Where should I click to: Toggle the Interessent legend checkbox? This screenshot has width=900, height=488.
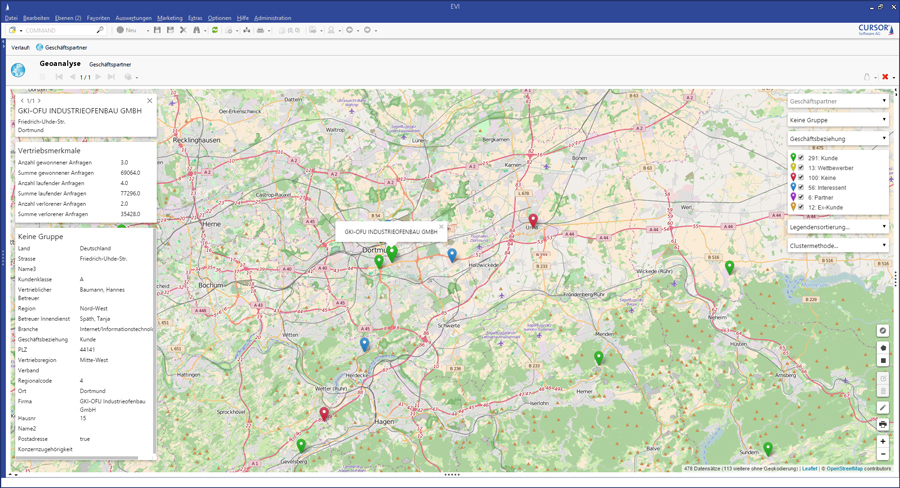point(801,187)
